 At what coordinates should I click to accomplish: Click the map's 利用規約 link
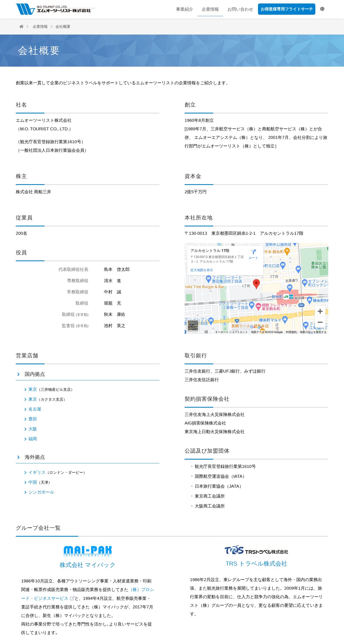[291, 332]
